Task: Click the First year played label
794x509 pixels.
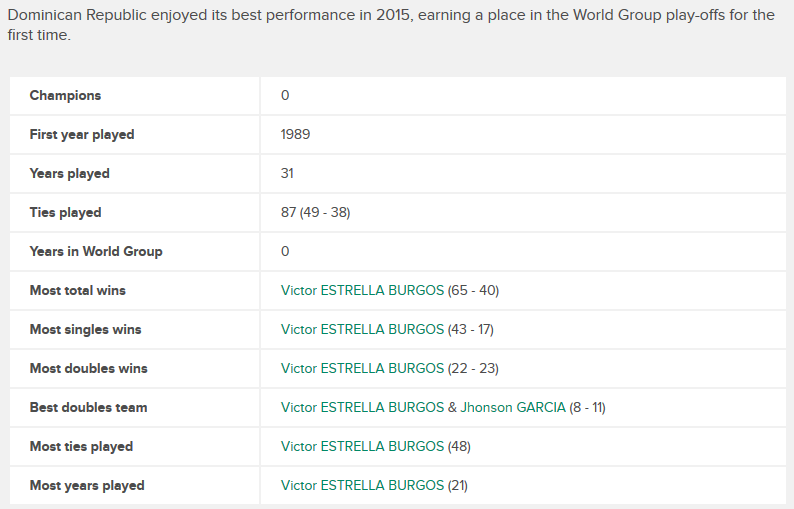Action: pyautogui.click(x=82, y=134)
